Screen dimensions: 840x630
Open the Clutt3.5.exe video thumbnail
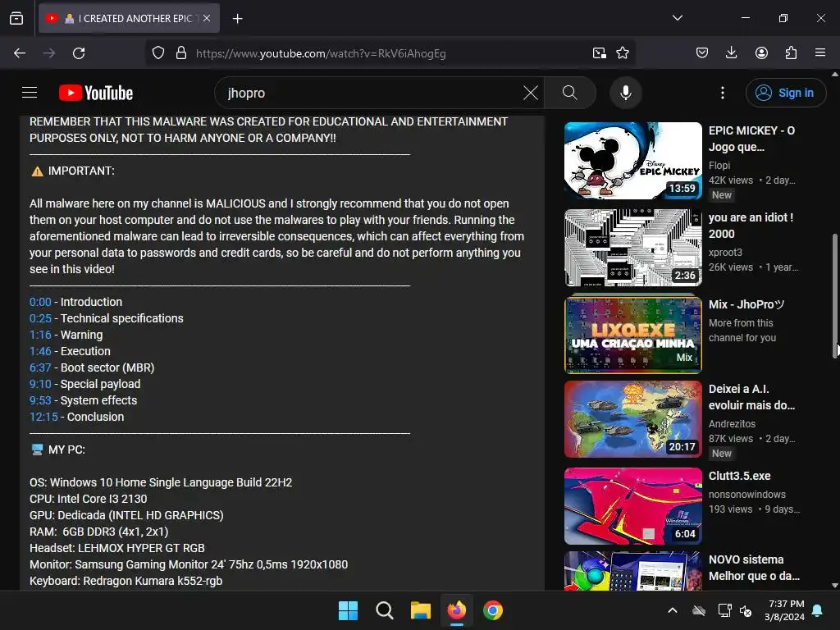[633, 506]
